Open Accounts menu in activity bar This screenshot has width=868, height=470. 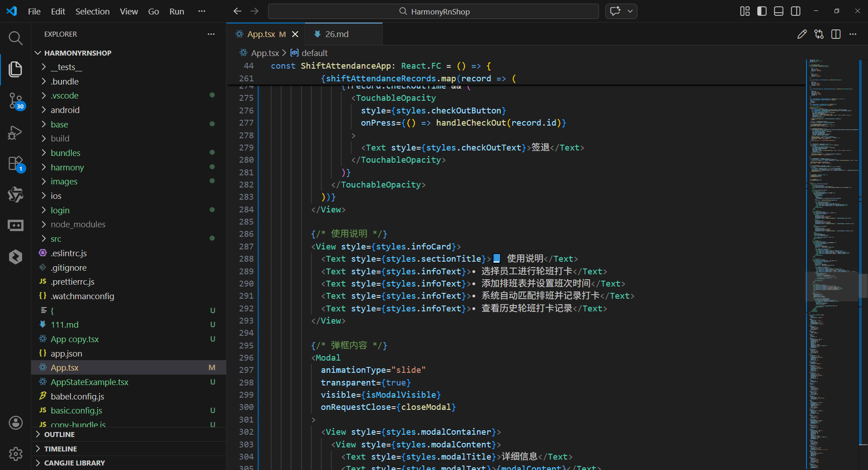[x=15, y=423]
